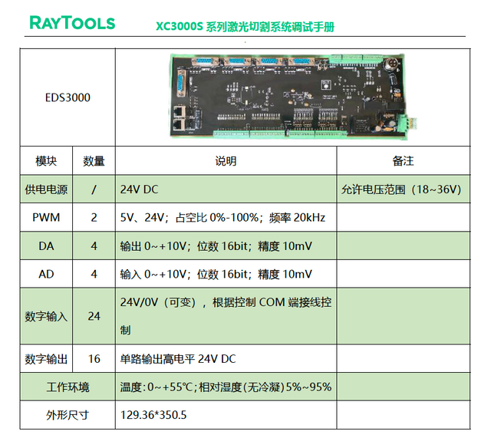Click the '24V DC' power supply description
This screenshot has width=491, height=448.
[140, 189]
